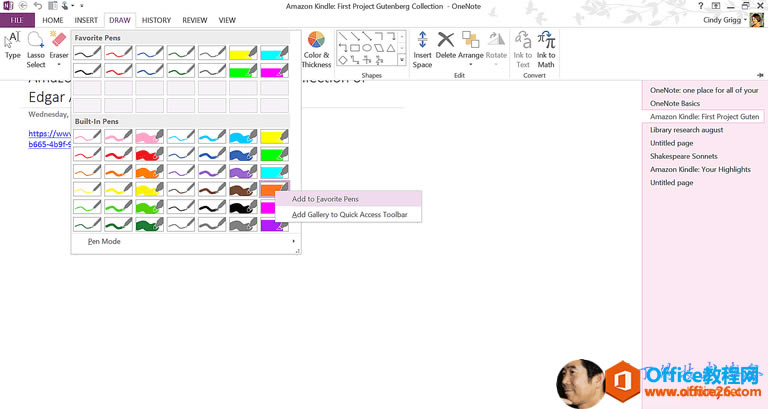Open Ribbon Display Options button

[716, 6]
